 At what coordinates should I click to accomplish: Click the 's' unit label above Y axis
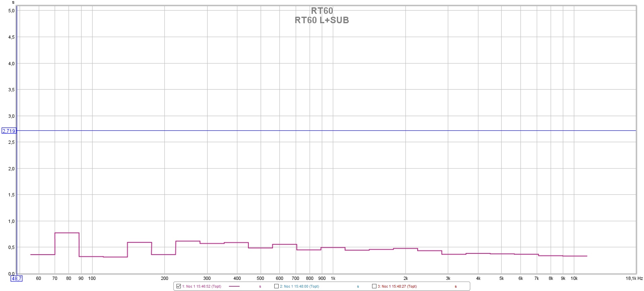click(13, 2)
